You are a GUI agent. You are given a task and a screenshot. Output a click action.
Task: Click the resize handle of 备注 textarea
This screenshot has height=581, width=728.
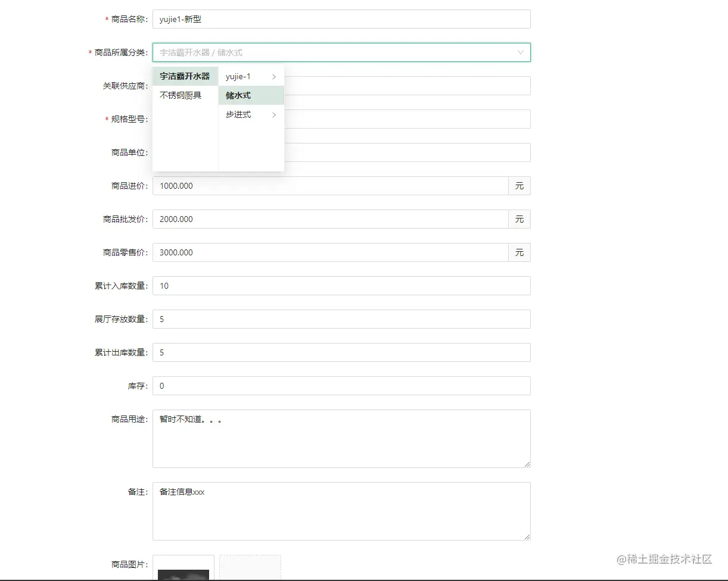click(527, 536)
